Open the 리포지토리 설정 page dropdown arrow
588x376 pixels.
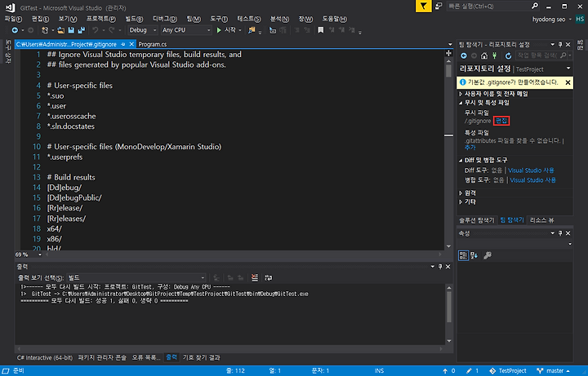tap(568, 69)
